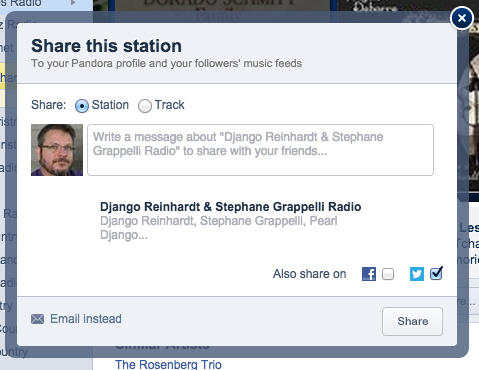Uncheck the Twitter share checkbox
The height and width of the screenshot is (370, 479).
pos(436,274)
